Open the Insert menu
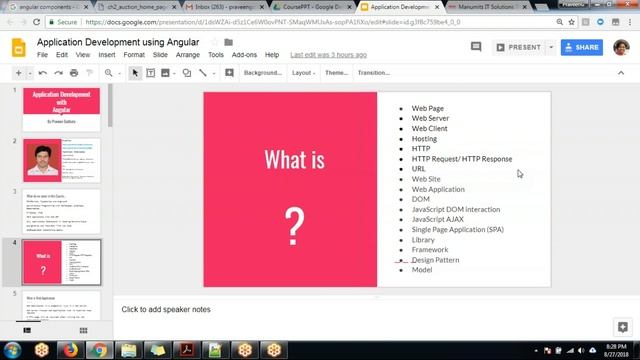640x360 pixels. pos(107,55)
